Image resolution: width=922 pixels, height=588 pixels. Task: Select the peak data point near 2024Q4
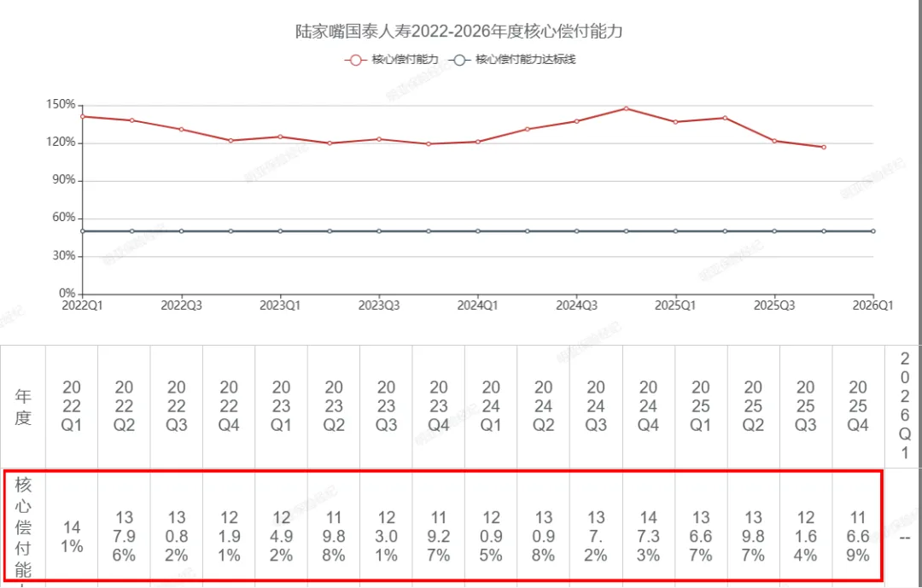(624, 108)
